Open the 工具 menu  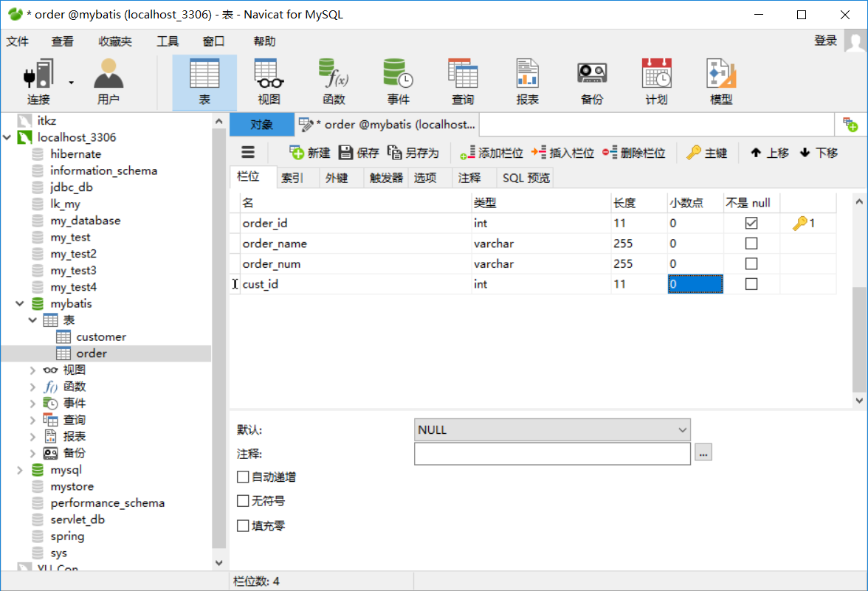pyautogui.click(x=167, y=41)
